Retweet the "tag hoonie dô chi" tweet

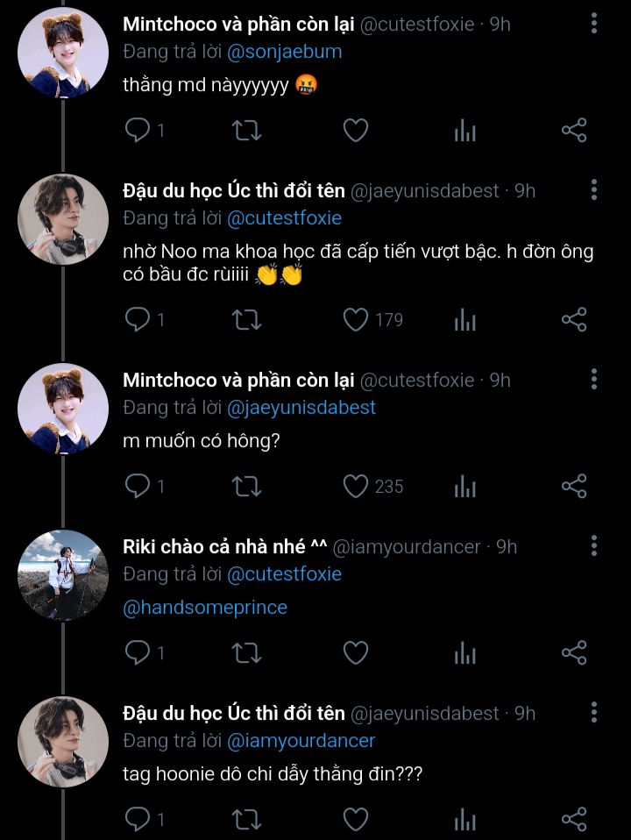coord(245,819)
